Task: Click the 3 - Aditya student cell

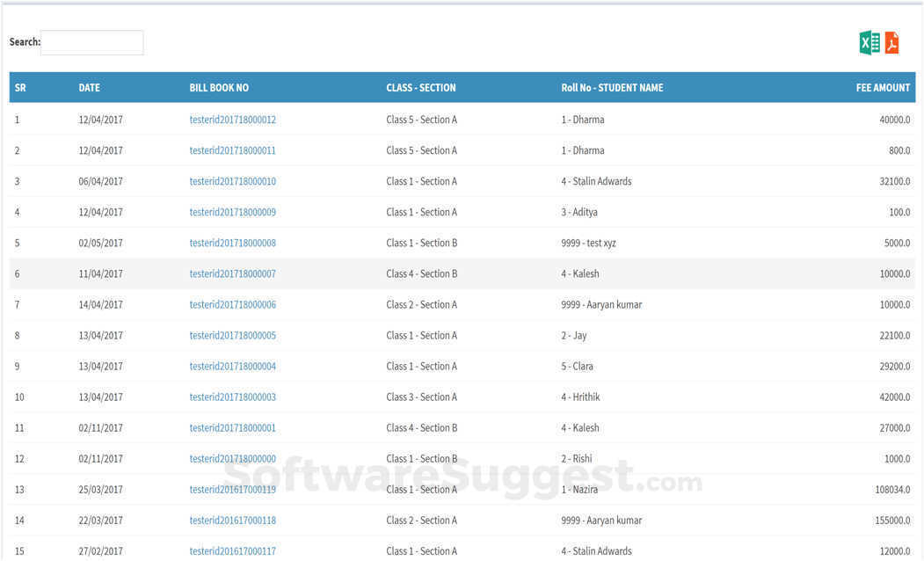Action: click(579, 212)
